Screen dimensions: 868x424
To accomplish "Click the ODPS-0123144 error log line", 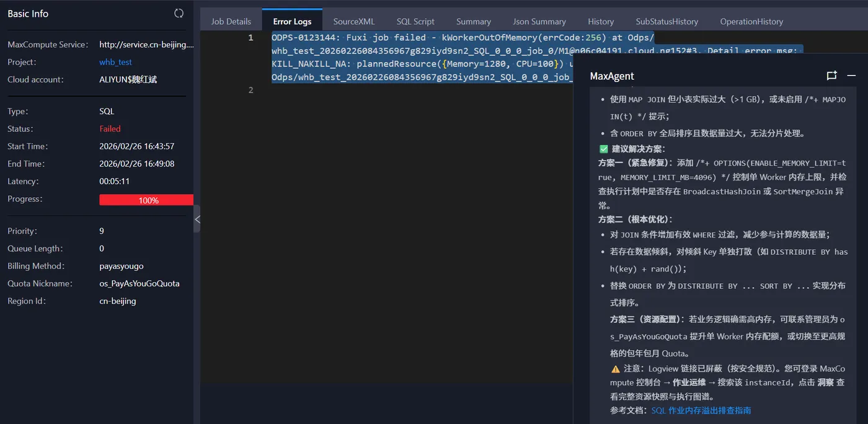I will [x=463, y=38].
